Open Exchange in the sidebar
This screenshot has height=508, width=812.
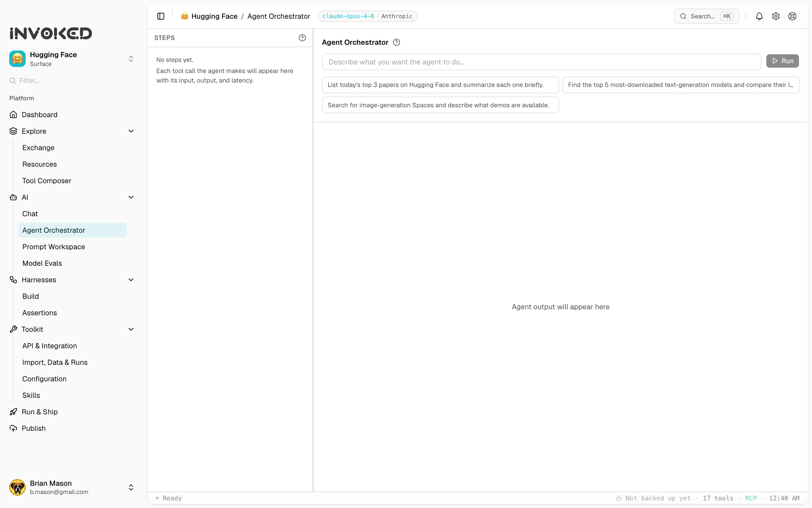[72, 148]
